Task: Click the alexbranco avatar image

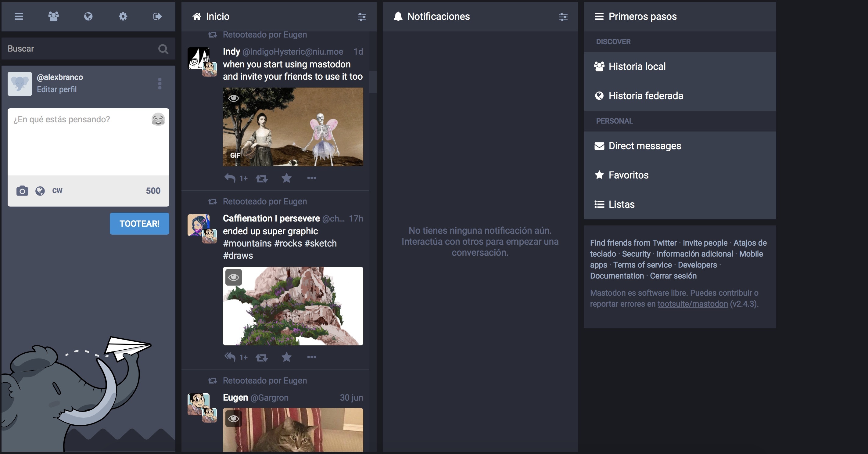Action: pyautogui.click(x=20, y=84)
